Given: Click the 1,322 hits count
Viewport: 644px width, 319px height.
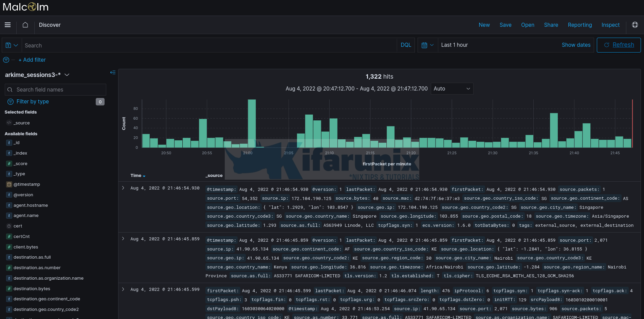Looking at the screenshot, I should click(x=379, y=77).
